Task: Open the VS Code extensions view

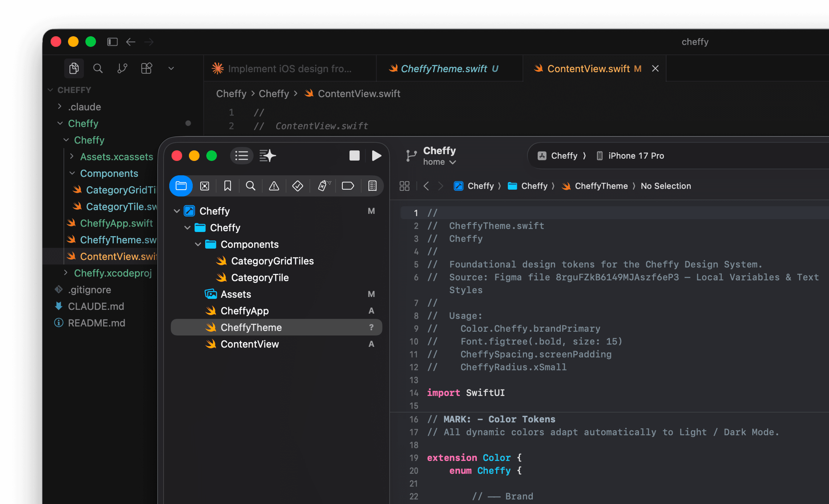Action: coord(146,69)
